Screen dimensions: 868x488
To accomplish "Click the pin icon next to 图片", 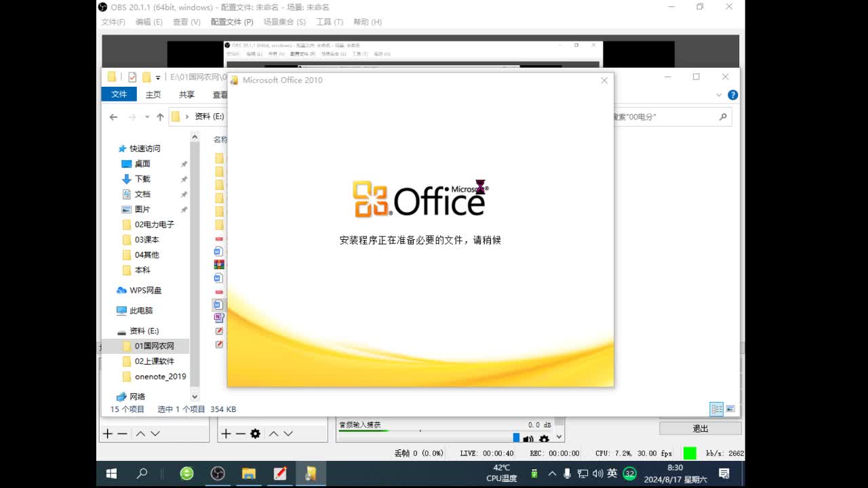I will 184,209.
